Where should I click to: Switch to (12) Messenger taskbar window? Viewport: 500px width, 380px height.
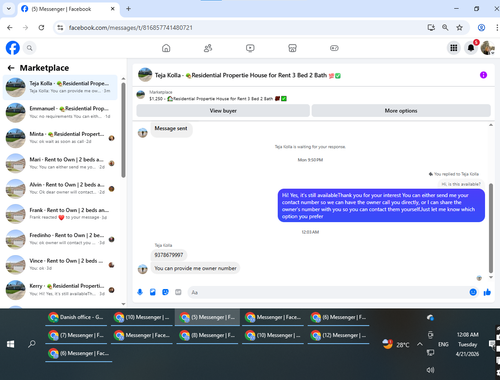click(x=338, y=335)
